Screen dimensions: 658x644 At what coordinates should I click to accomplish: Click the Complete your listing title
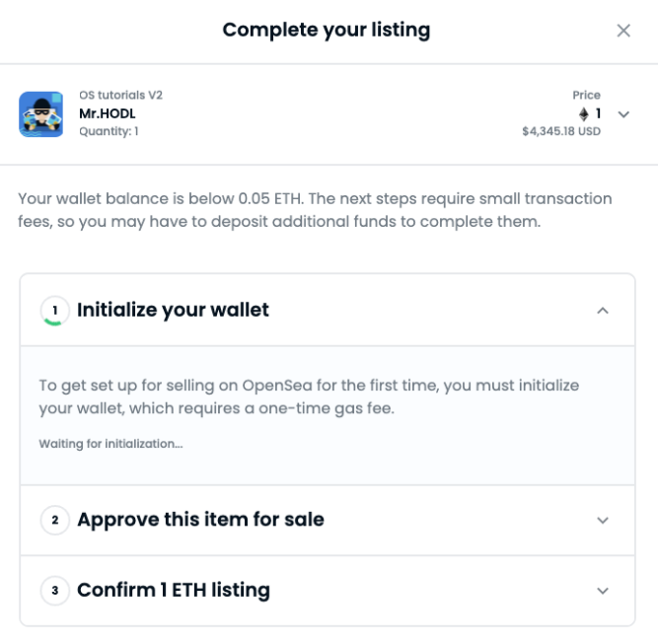pyautogui.click(x=326, y=30)
